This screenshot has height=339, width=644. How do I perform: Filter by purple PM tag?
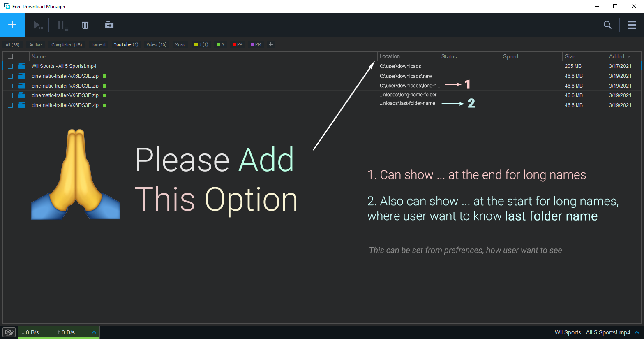[256, 44]
